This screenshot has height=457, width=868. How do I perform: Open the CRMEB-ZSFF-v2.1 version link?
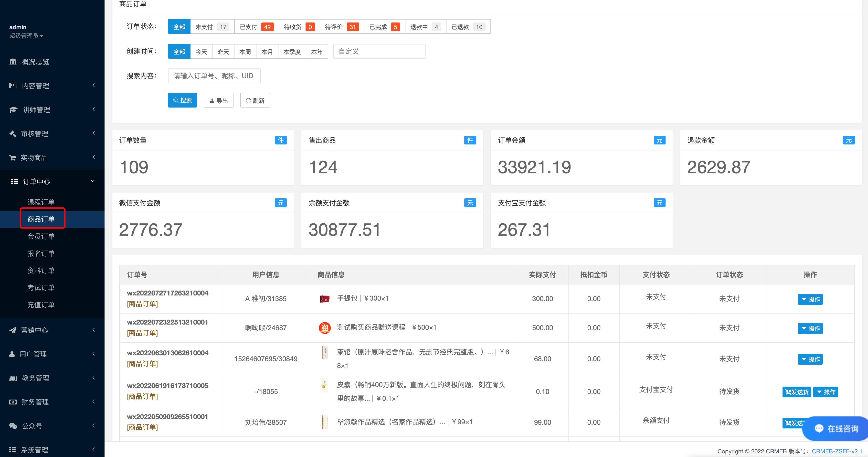tap(837, 451)
